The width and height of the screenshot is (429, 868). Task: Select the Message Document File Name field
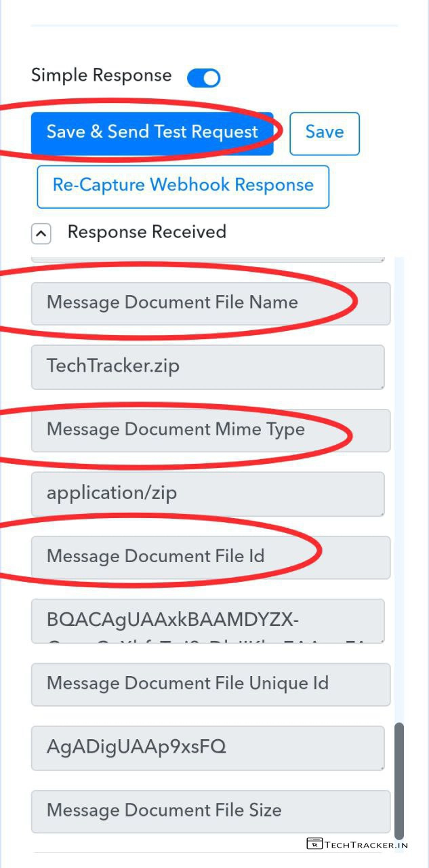210,302
